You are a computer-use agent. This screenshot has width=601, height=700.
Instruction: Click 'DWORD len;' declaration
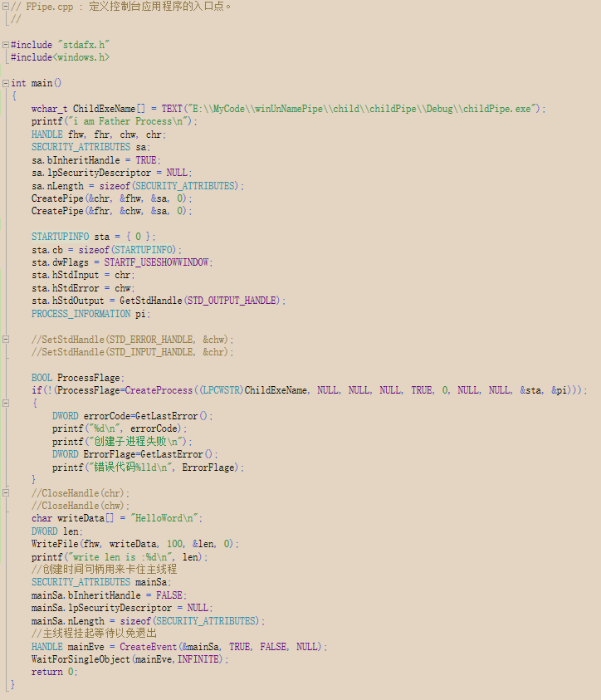pos(56,531)
